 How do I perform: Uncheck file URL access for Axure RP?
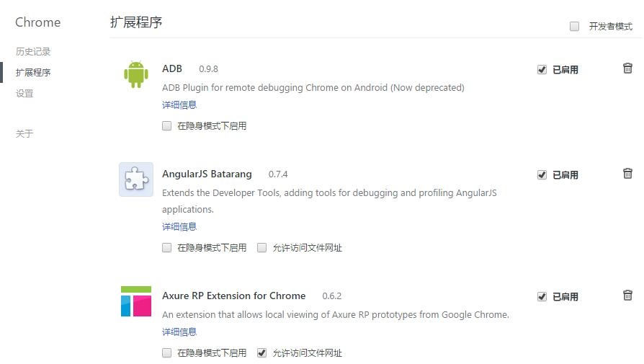(262, 353)
